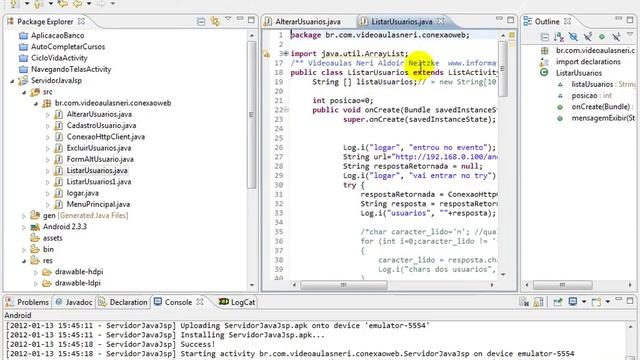Click the Previous Annotation toolbar arrow

[38, 4]
